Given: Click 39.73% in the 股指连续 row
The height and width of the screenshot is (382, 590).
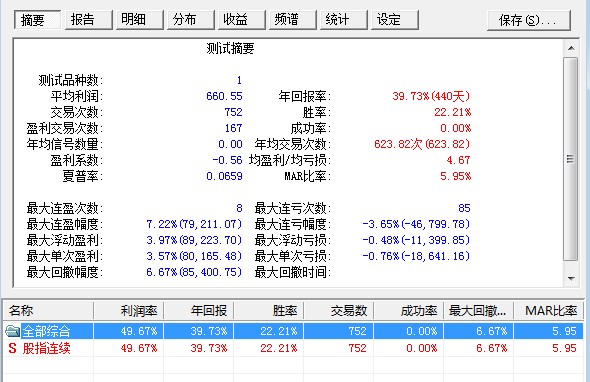Looking at the screenshot, I should point(209,348).
